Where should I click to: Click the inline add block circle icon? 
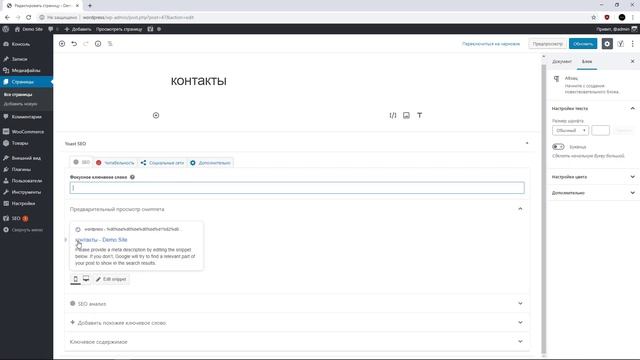(x=156, y=116)
